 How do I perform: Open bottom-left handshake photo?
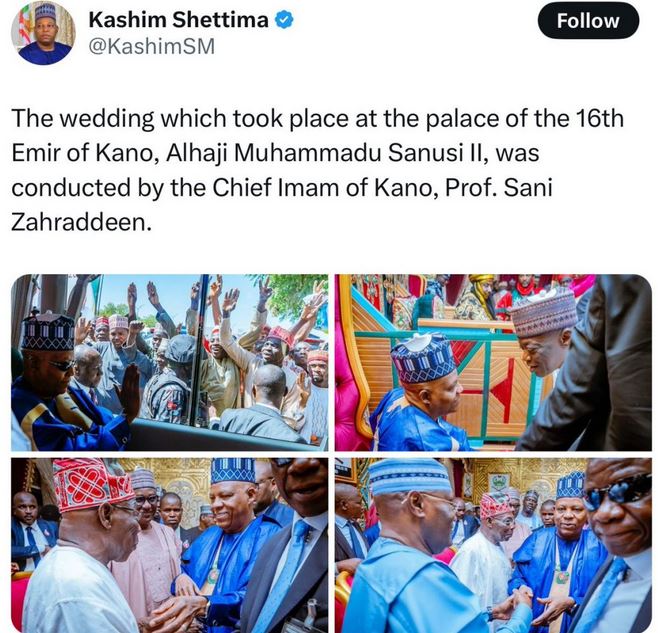169,545
